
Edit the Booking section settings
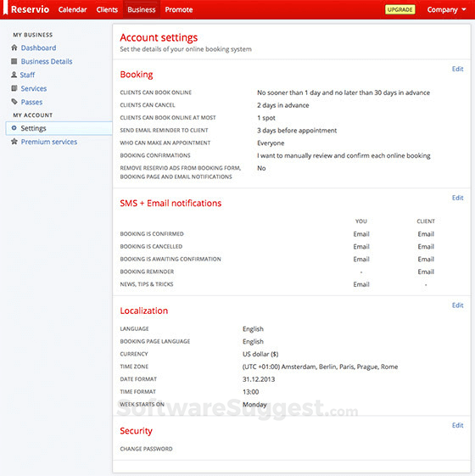457,69
